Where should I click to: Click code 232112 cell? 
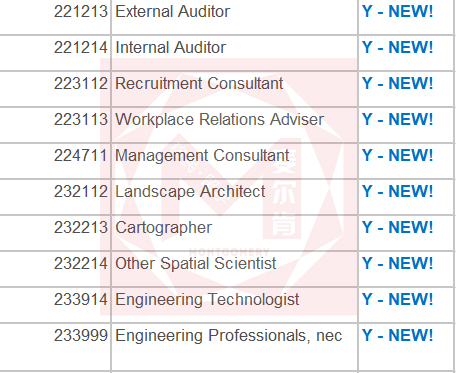(x=81, y=191)
